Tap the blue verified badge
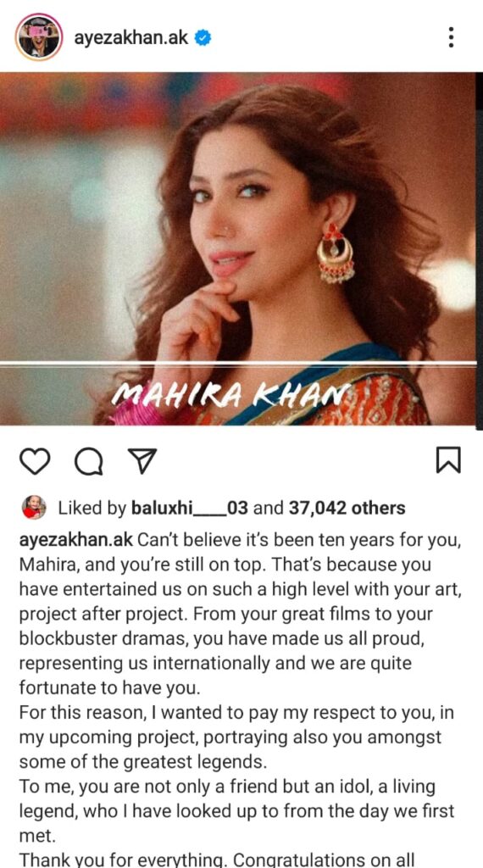Screen dimensions: 483x868 click(203, 38)
